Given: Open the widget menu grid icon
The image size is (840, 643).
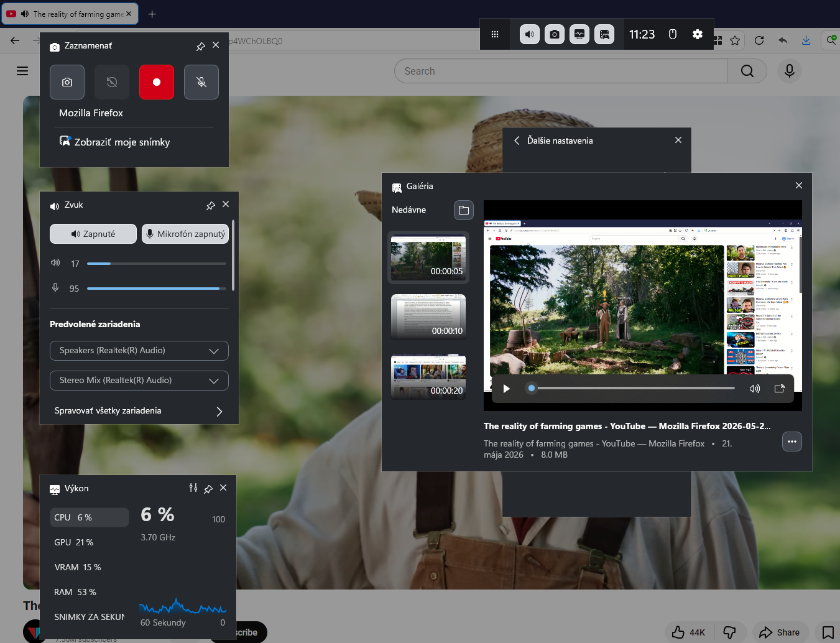Looking at the screenshot, I should click(495, 34).
